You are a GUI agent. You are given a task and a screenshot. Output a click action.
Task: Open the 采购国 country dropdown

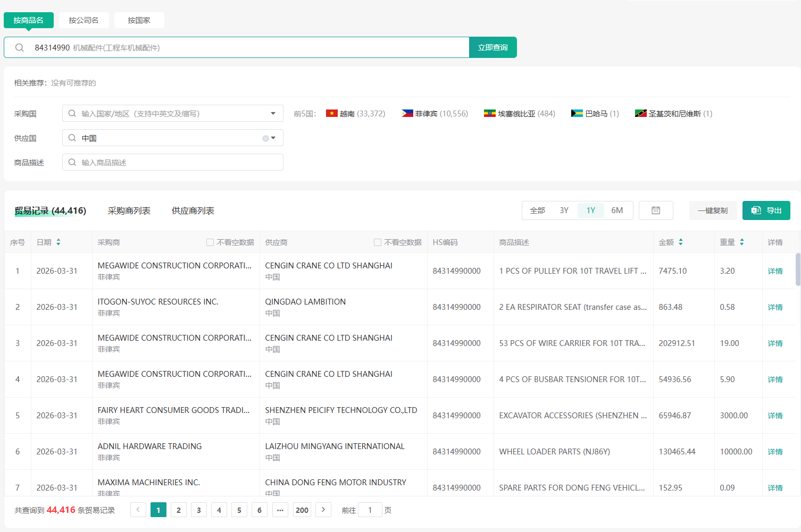(x=173, y=114)
